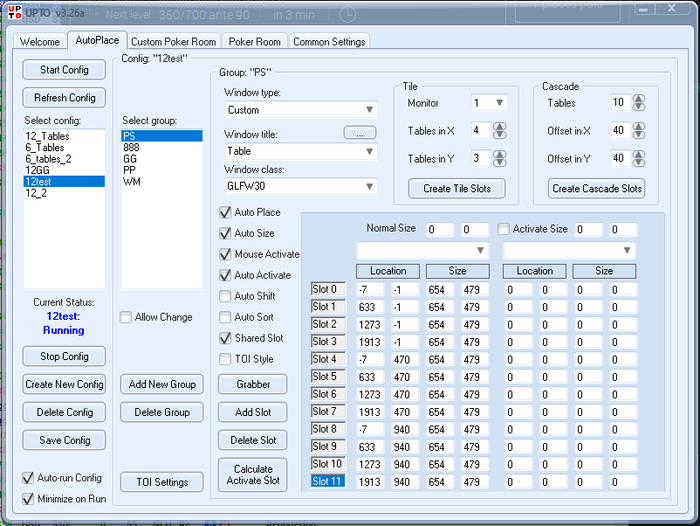The width and height of the screenshot is (700, 526).
Task: Click the UPTO logo icon in title bar
Action: [x=16, y=12]
